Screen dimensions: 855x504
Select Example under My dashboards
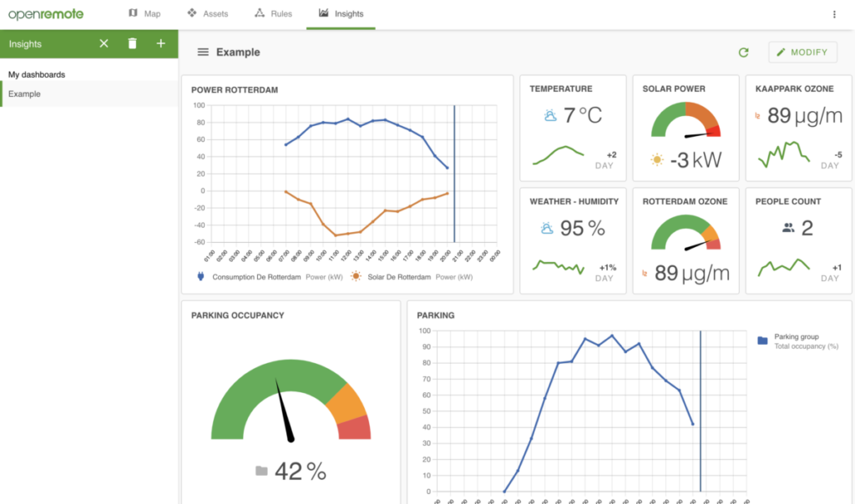click(x=25, y=94)
